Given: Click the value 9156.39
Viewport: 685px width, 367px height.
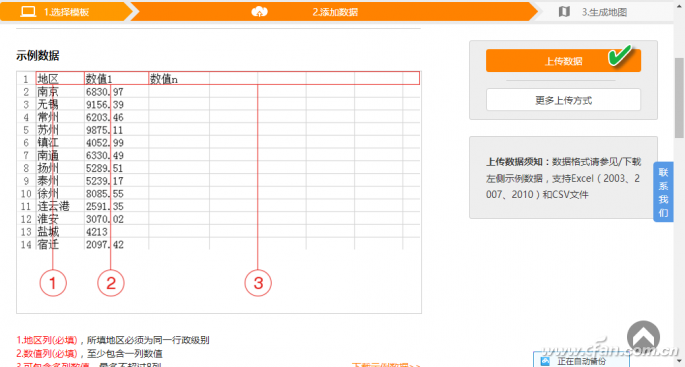Looking at the screenshot, I should tap(105, 104).
